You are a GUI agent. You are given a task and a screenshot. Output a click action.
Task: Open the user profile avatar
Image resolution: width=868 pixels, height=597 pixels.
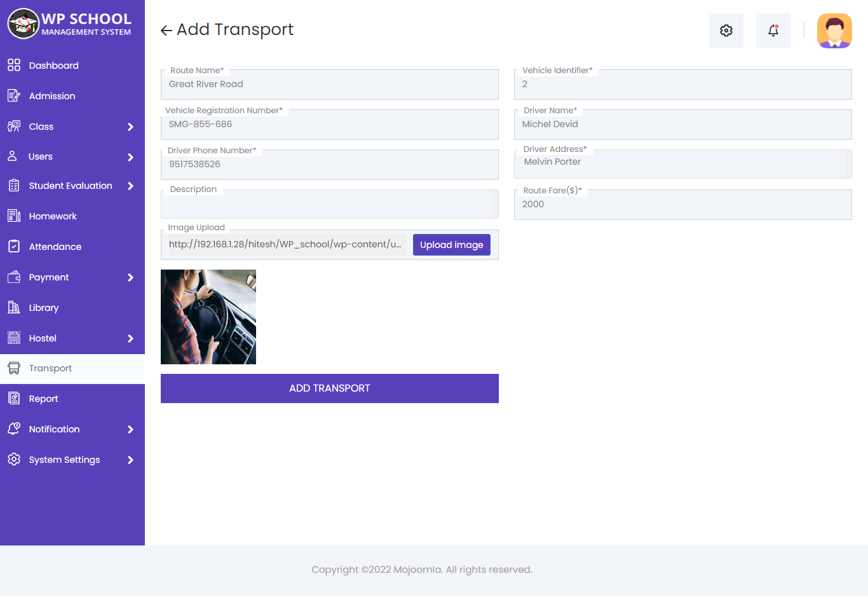[834, 31]
